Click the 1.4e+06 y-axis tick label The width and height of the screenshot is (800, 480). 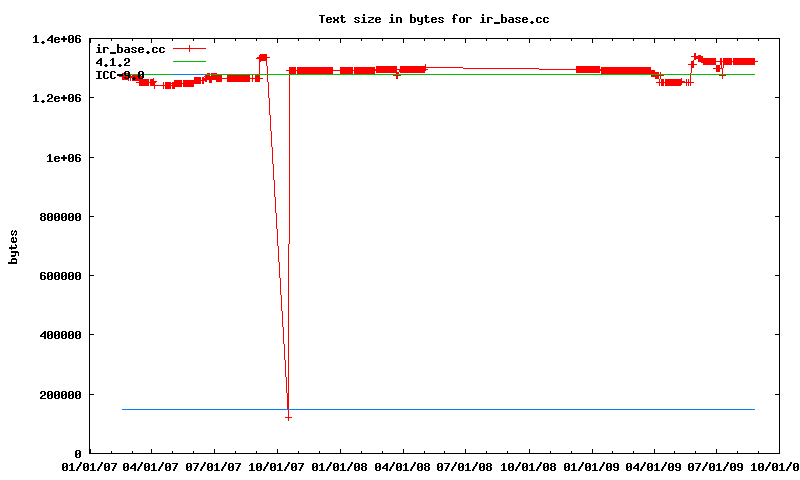click(x=56, y=39)
